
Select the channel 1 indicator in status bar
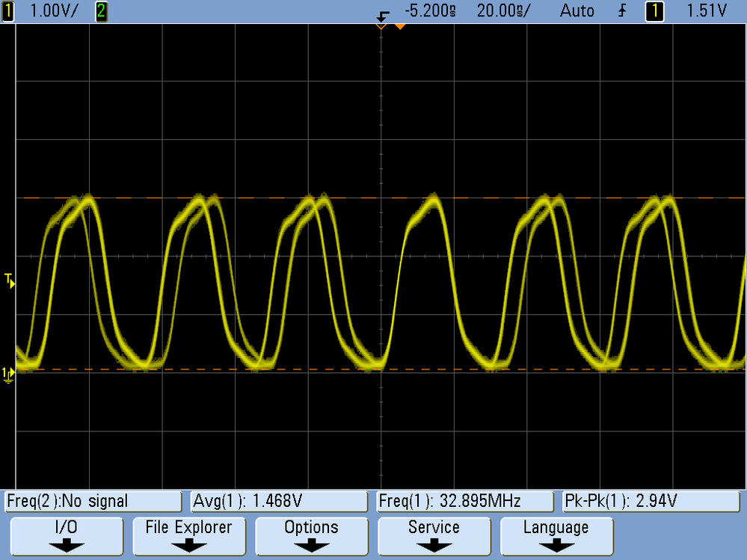[x=8, y=11]
